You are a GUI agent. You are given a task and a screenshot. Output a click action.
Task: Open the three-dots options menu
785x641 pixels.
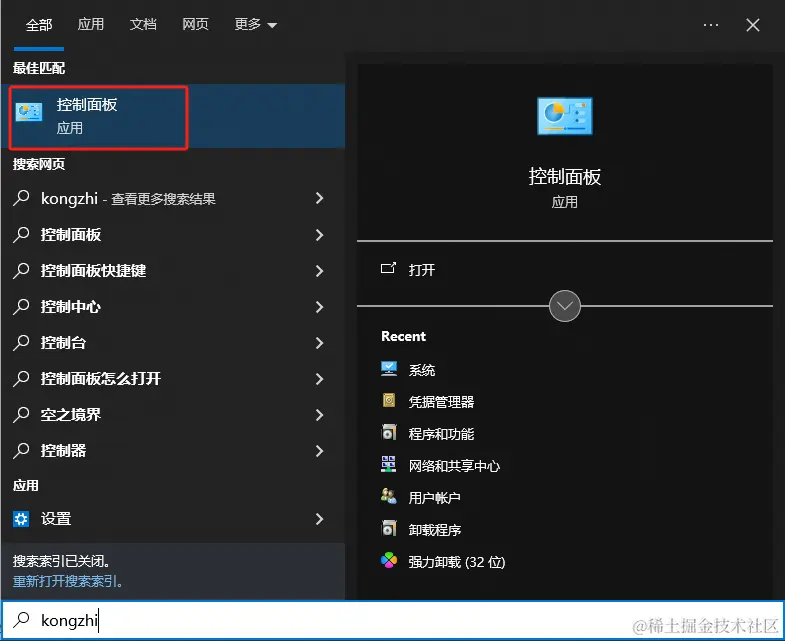point(710,25)
